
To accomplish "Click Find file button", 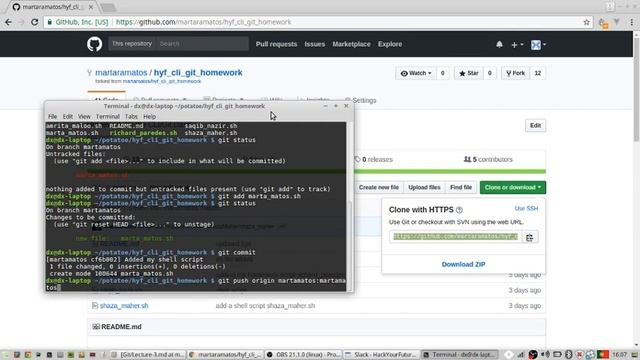I will pos(461,187).
